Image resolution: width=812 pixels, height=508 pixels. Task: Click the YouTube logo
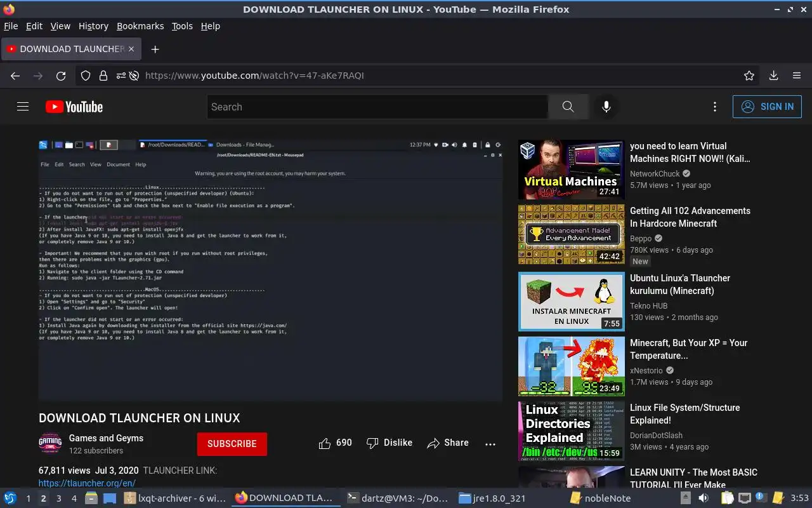(x=74, y=107)
